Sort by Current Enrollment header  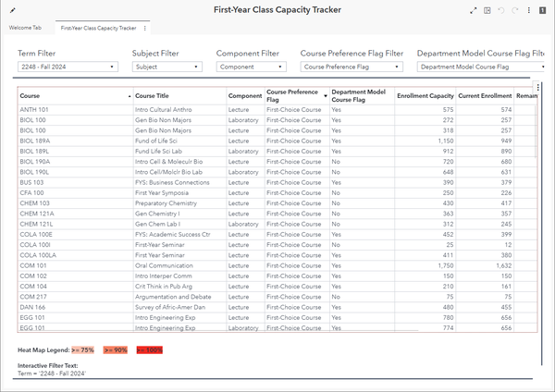(x=485, y=96)
